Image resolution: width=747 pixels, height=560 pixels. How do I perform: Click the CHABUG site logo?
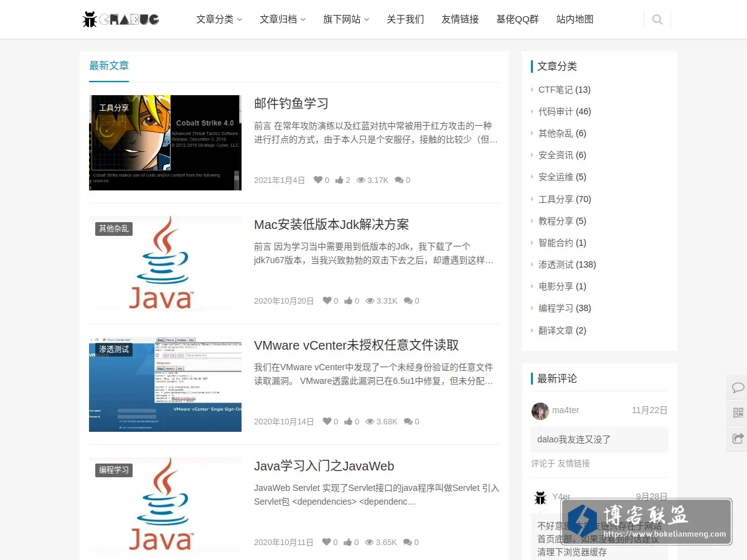point(121,19)
